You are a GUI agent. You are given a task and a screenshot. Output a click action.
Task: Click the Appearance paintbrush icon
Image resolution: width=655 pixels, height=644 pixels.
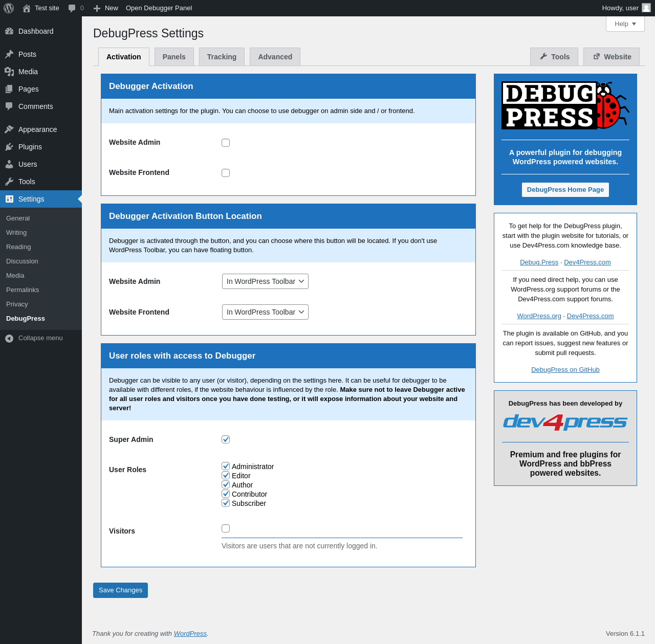tap(9, 129)
